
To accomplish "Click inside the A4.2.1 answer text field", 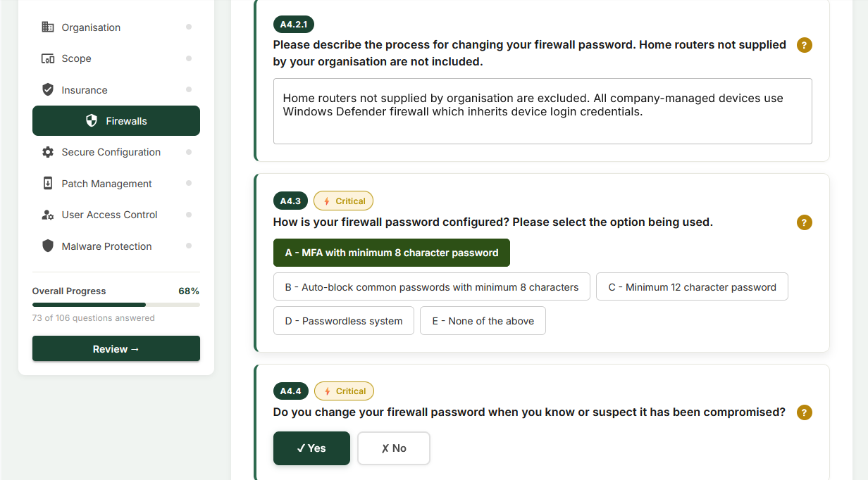I will point(542,111).
